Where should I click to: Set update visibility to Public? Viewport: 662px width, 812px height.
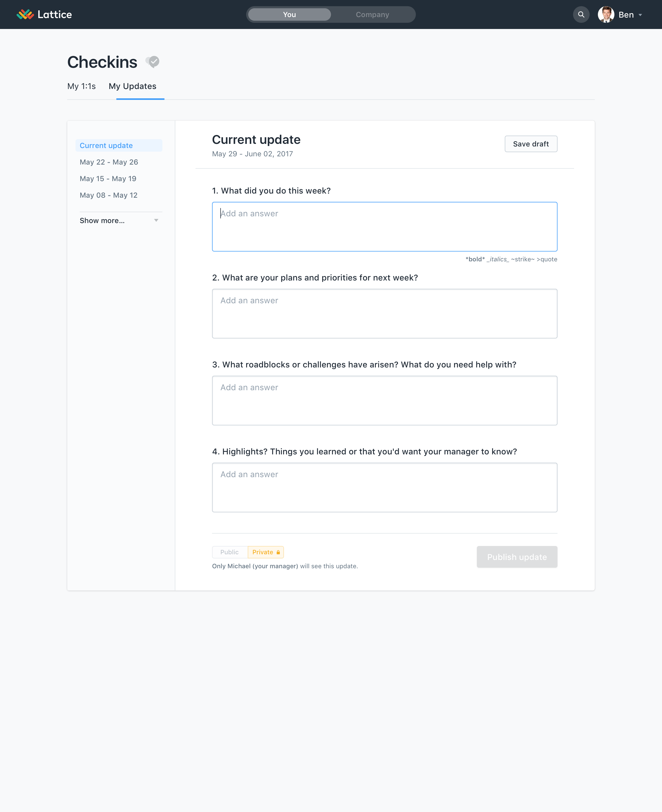click(x=229, y=552)
